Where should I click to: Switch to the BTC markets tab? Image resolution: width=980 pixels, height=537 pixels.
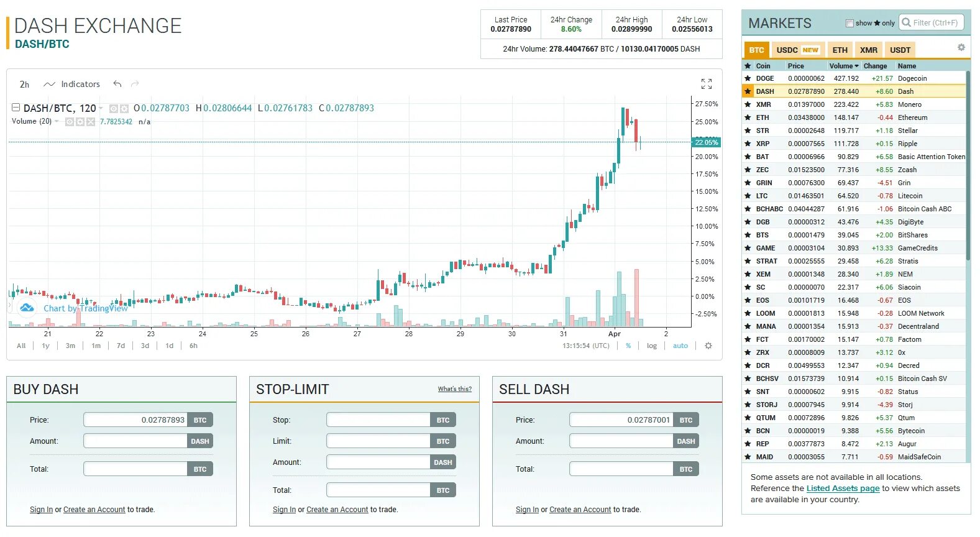[756, 50]
